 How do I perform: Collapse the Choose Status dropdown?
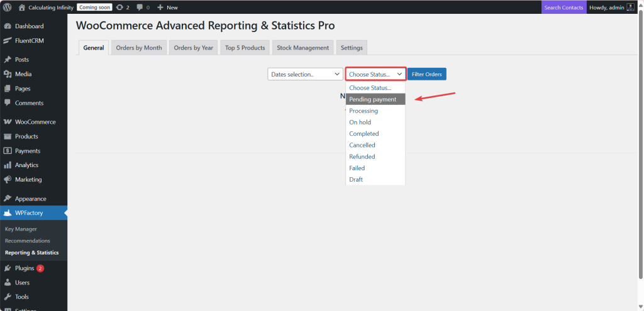tap(376, 74)
